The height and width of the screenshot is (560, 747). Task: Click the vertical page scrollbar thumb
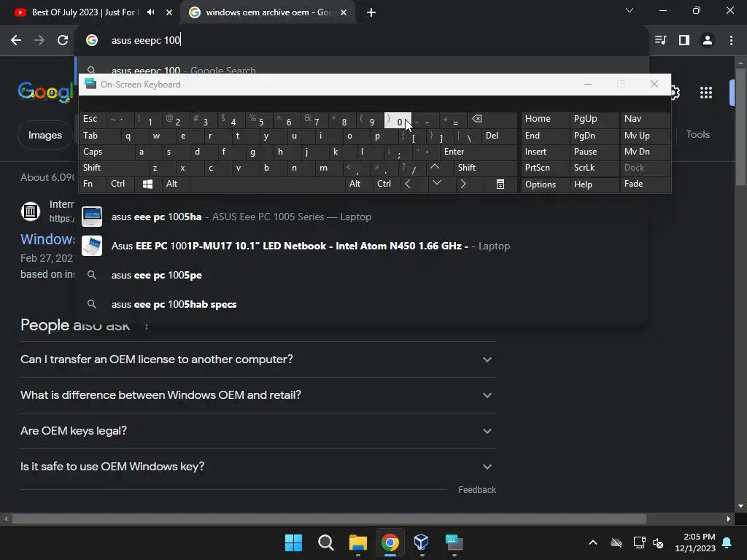pyautogui.click(x=740, y=127)
